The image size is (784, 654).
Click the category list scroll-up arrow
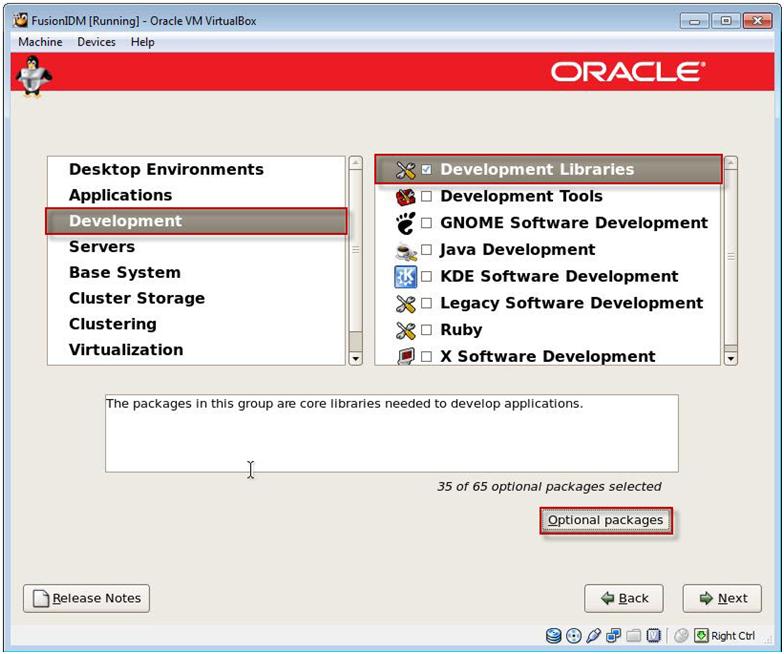coord(356,163)
